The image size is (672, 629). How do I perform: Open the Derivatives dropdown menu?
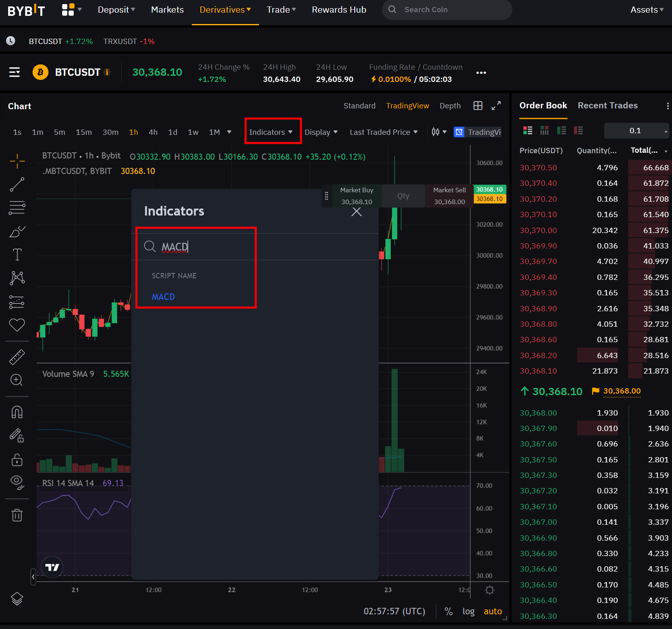click(x=225, y=10)
